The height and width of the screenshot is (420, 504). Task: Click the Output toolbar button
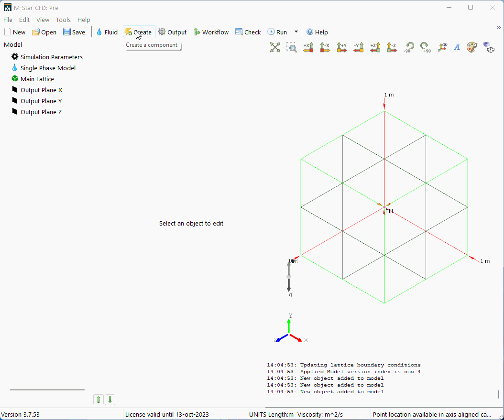pyautogui.click(x=172, y=32)
